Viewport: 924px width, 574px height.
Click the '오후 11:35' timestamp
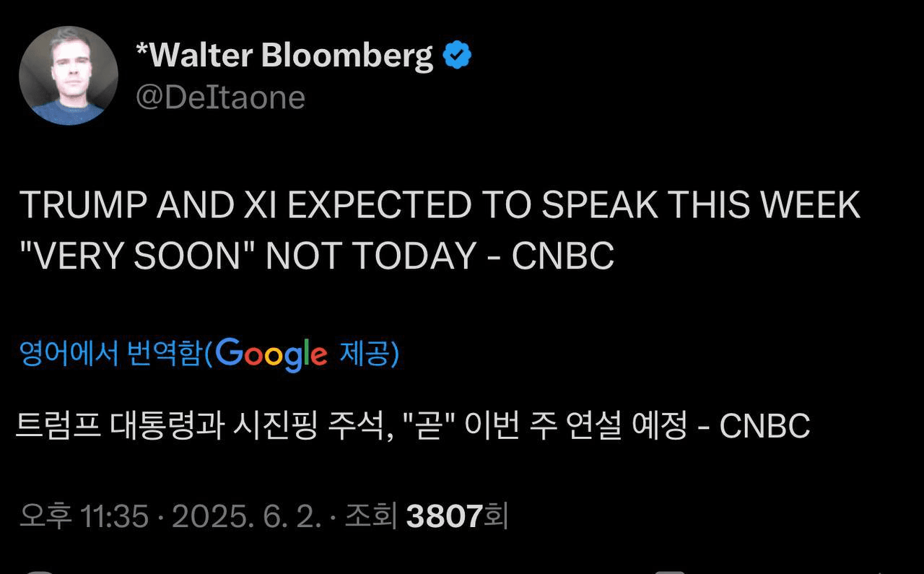84,516
